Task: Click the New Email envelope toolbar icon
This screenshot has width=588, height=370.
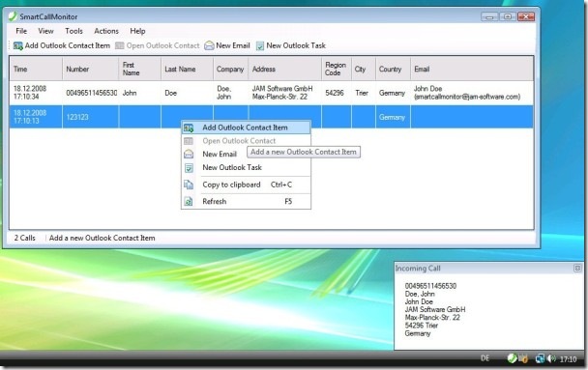Action: coord(209,45)
